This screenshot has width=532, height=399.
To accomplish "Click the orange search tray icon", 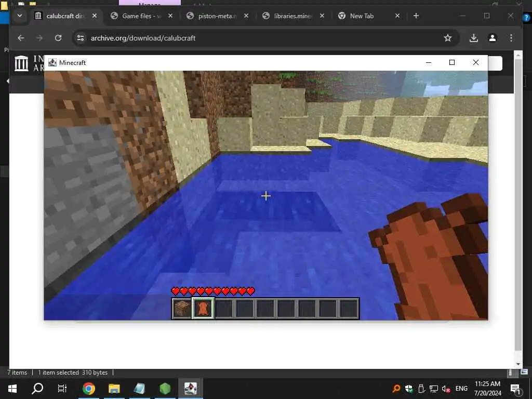I will point(396,389).
